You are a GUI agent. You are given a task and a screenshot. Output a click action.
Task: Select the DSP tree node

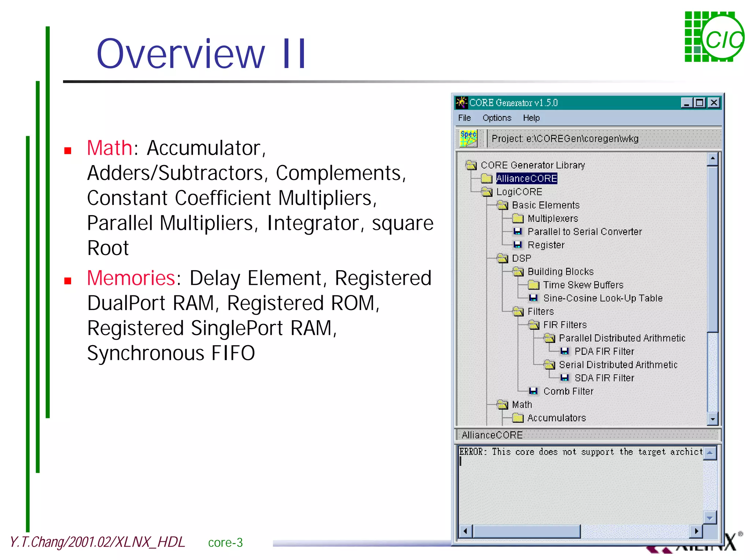pos(521,258)
